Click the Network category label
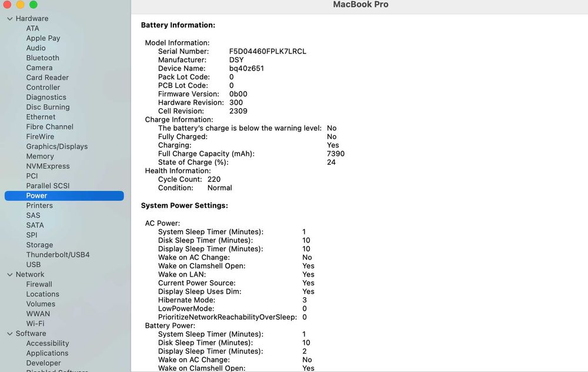Viewport: 588px width, 372px height. click(x=30, y=274)
